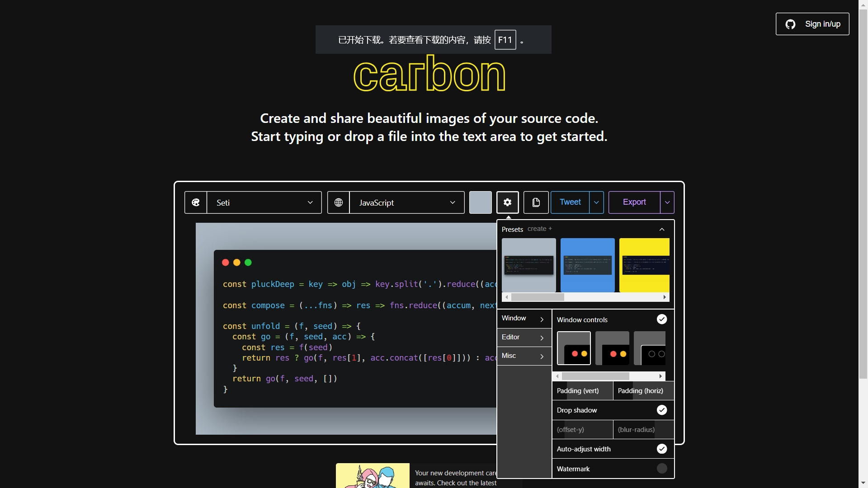Open Sign in/up
868x488 pixels.
tap(812, 24)
